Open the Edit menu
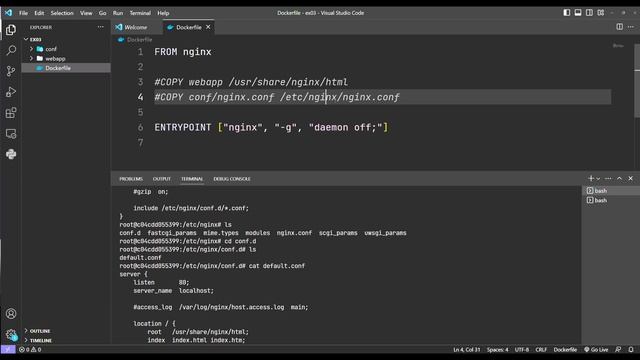 pyautogui.click(x=39, y=13)
